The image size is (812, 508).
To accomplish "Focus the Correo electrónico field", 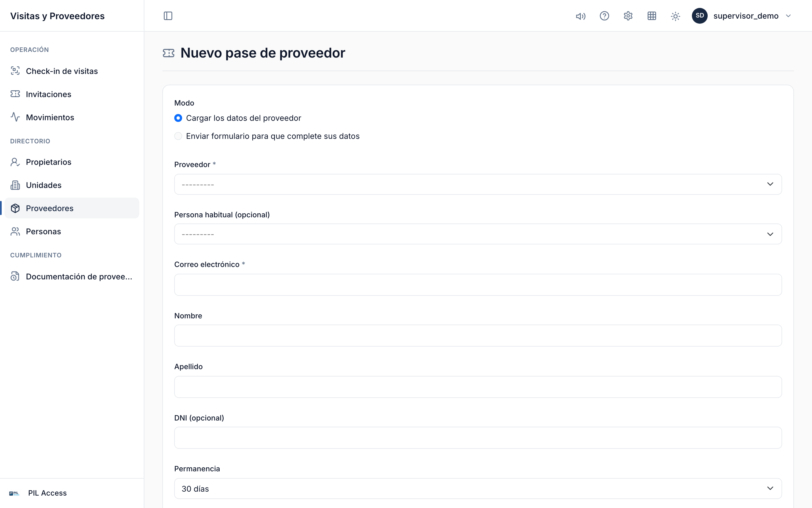I will (x=478, y=284).
